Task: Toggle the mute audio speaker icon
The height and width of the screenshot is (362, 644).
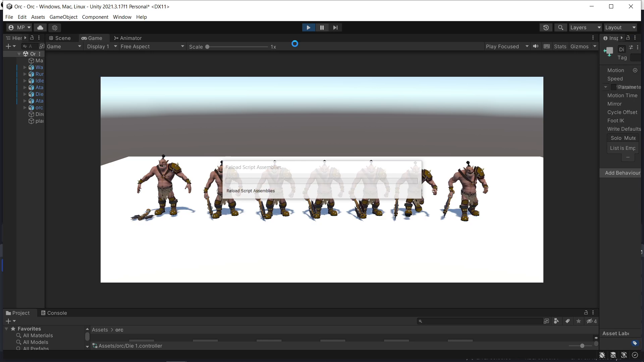Action: pos(536,46)
